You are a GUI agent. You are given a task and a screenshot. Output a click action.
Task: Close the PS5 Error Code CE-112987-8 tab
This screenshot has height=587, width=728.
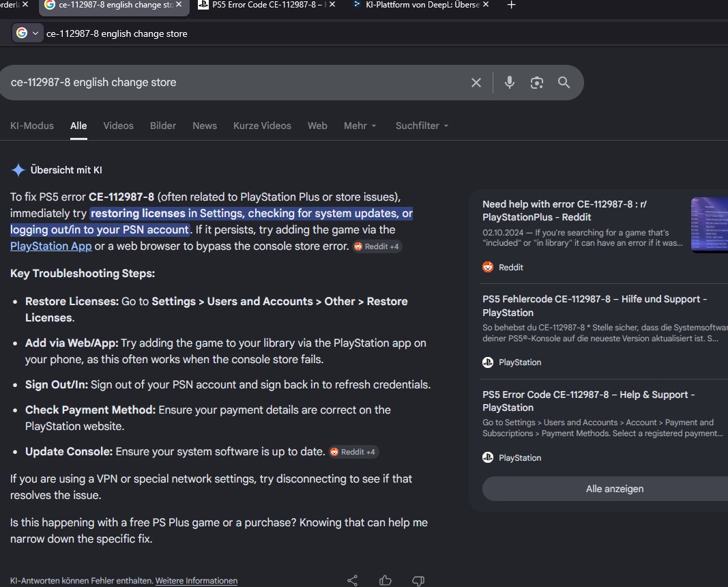(x=332, y=5)
